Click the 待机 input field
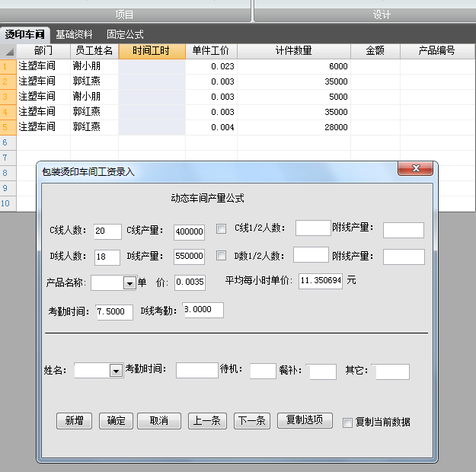 click(263, 371)
